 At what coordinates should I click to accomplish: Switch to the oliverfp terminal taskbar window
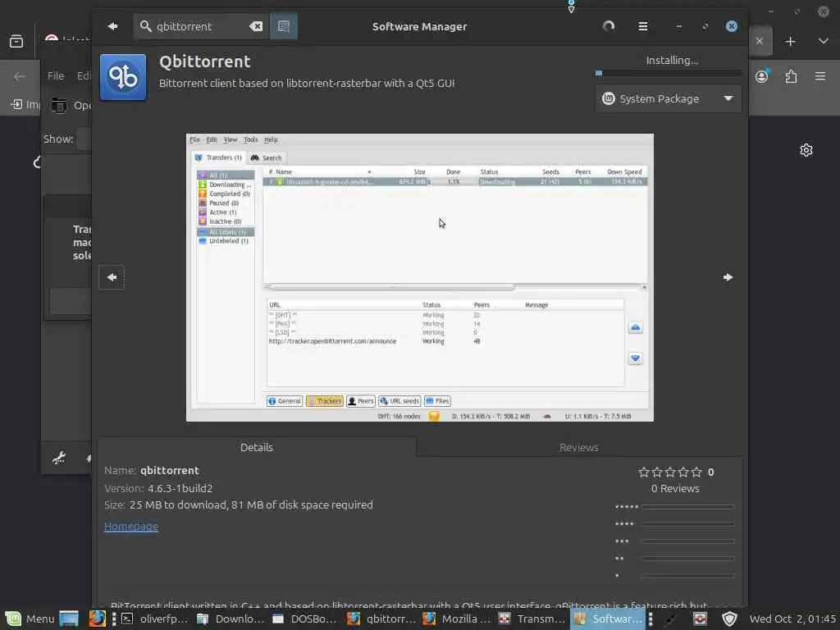tap(155, 619)
